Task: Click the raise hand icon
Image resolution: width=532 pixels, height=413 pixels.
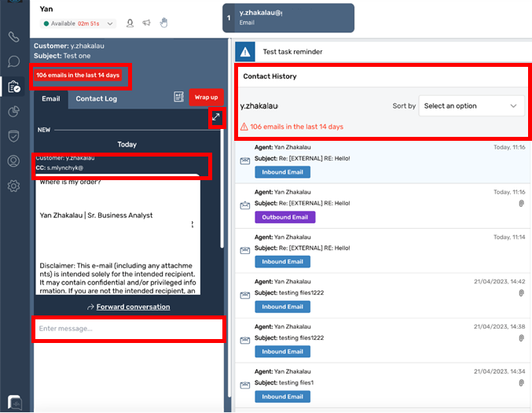Action: (164, 24)
